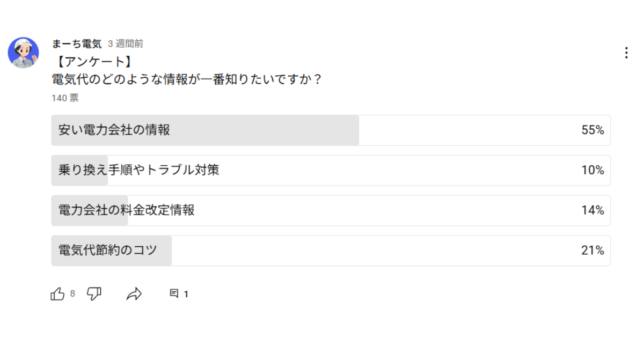This screenshot has height=338, width=644.
Task: Open comments via the comment icon
Action: [174, 293]
